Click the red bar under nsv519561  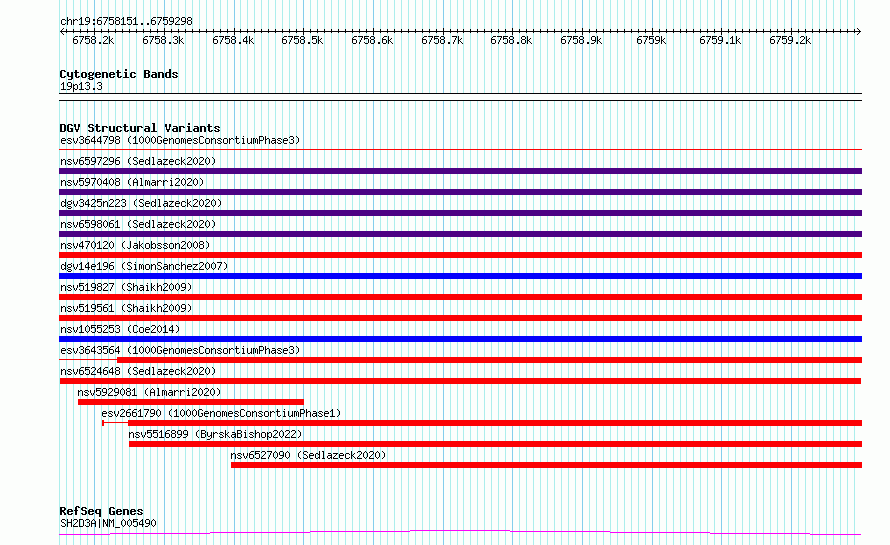(460, 318)
